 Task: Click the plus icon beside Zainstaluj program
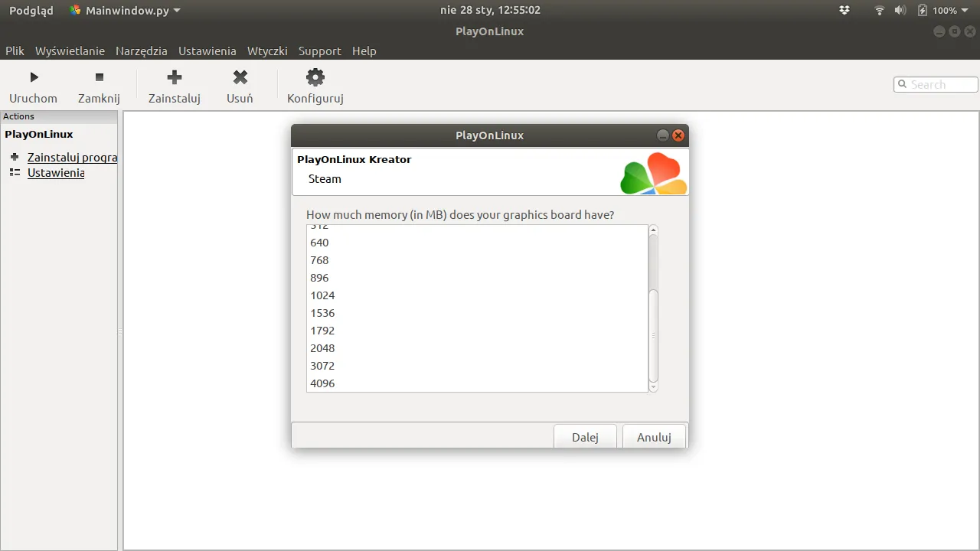coord(15,157)
